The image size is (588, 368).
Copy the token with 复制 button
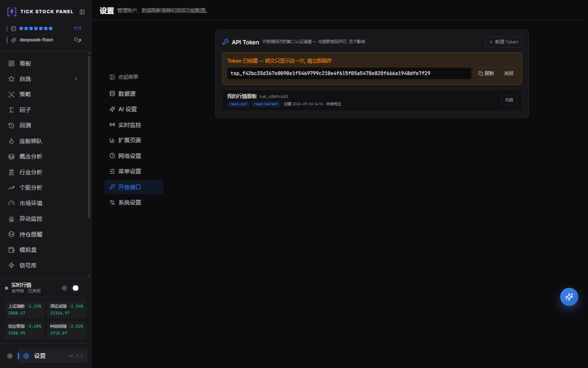(486, 74)
